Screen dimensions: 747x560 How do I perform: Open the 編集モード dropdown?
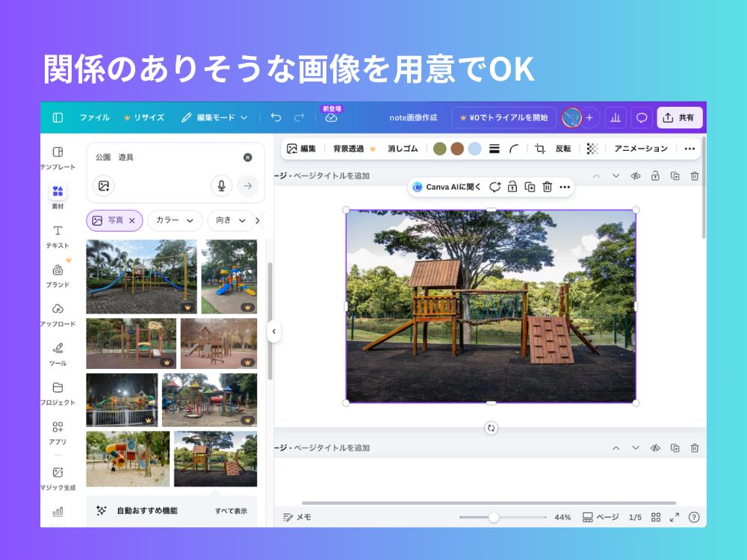pyautogui.click(x=215, y=118)
